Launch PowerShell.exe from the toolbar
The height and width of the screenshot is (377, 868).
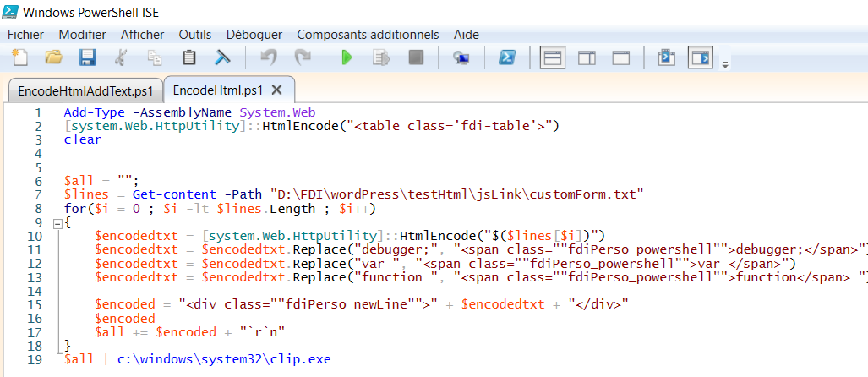coord(506,57)
